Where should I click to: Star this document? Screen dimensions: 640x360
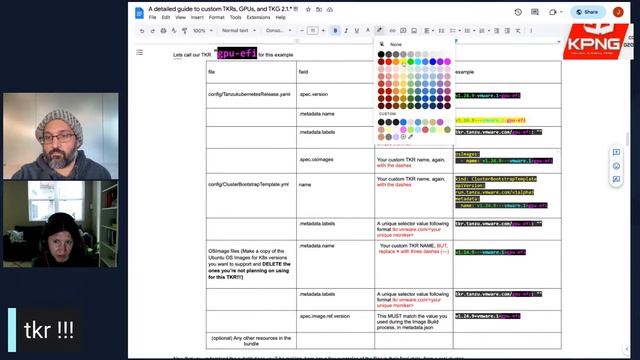(308, 9)
